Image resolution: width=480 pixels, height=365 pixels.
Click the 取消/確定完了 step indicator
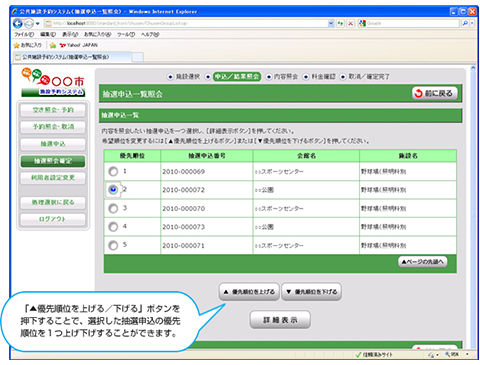(x=365, y=77)
